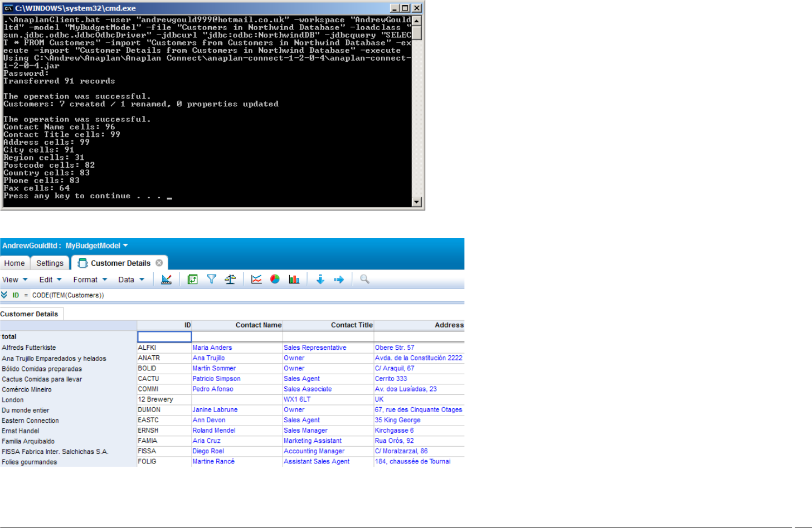This screenshot has width=812, height=528.
Task: Select the ID column header
Action: pyautogui.click(x=164, y=325)
